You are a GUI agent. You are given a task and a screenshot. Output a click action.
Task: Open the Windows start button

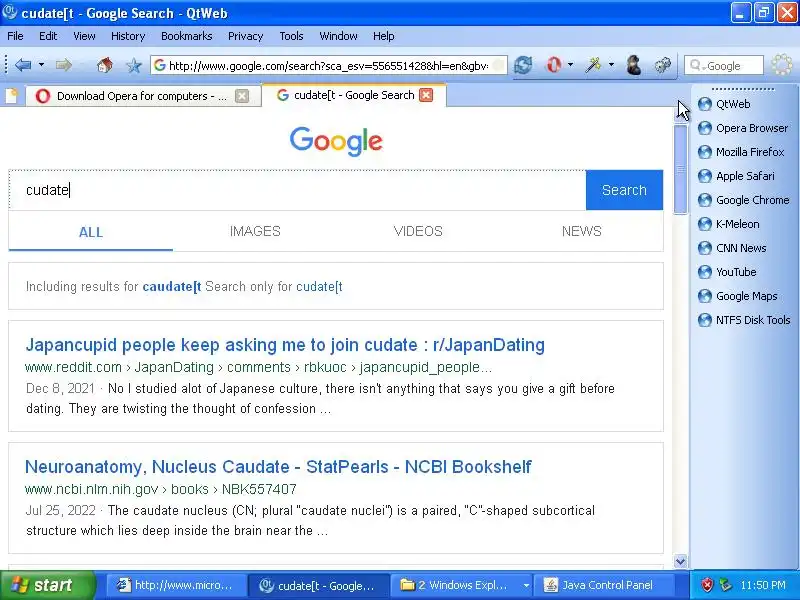pos(47,585)
